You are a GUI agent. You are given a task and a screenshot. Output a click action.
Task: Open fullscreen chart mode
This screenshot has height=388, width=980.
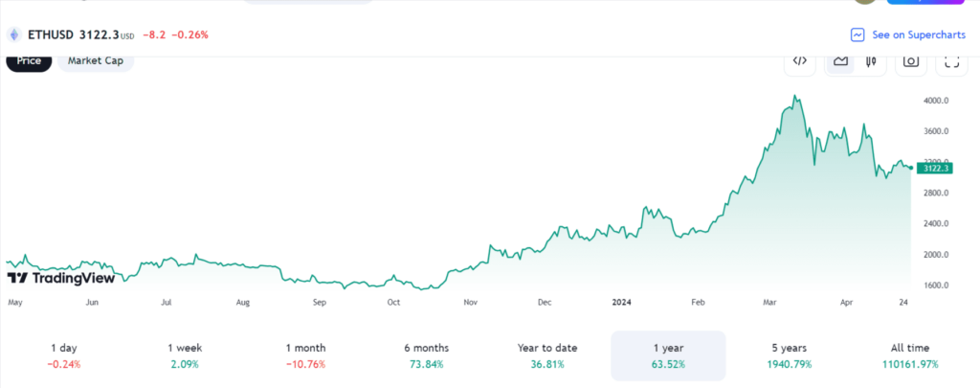[951, 61]
